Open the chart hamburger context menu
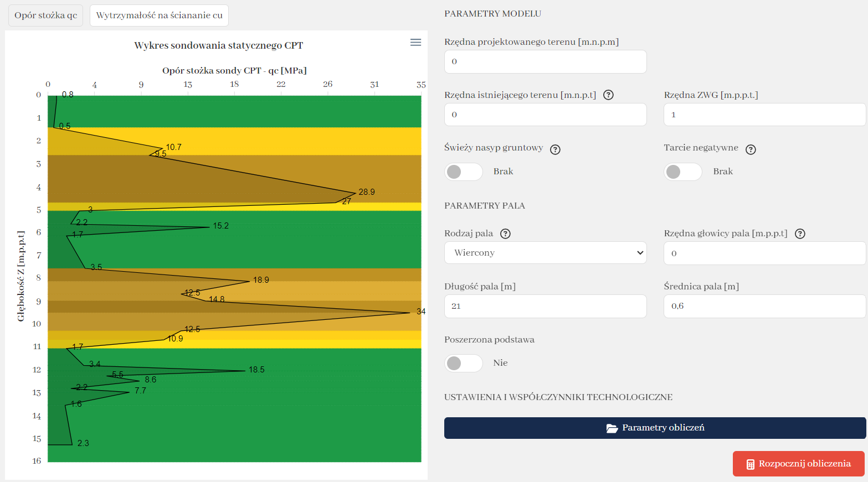Screen dimensions: 868x482 415,43
